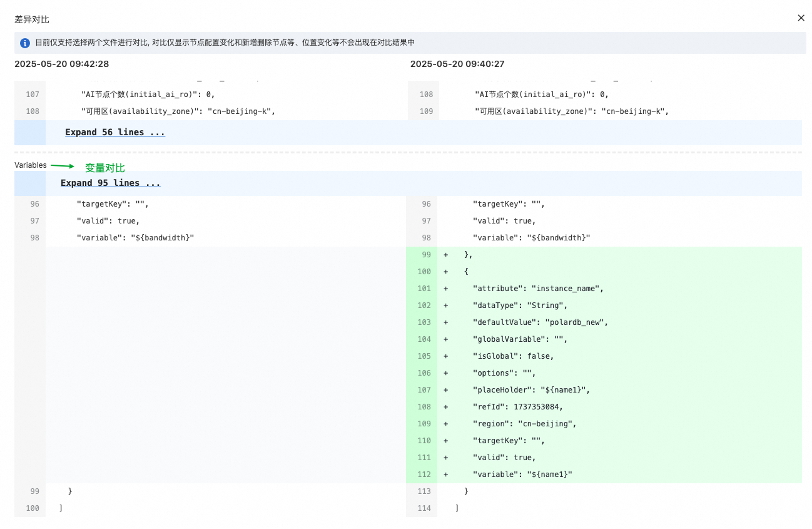Click the blue info icon in the notice banner
The height and width of the screenshot is (529, 812).
25,43
